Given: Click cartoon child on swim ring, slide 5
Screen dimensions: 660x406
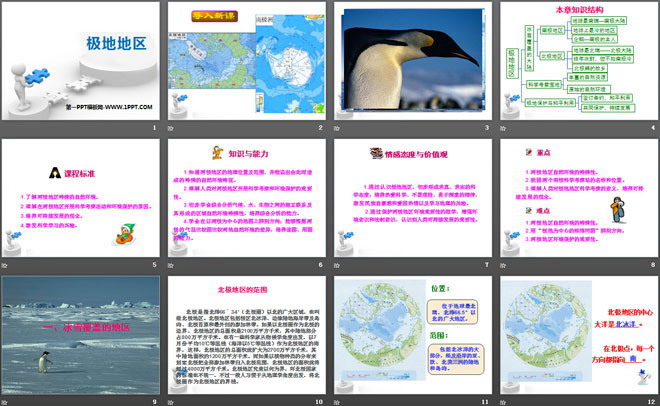Looking at the screenshot, I should pos(125,234).
